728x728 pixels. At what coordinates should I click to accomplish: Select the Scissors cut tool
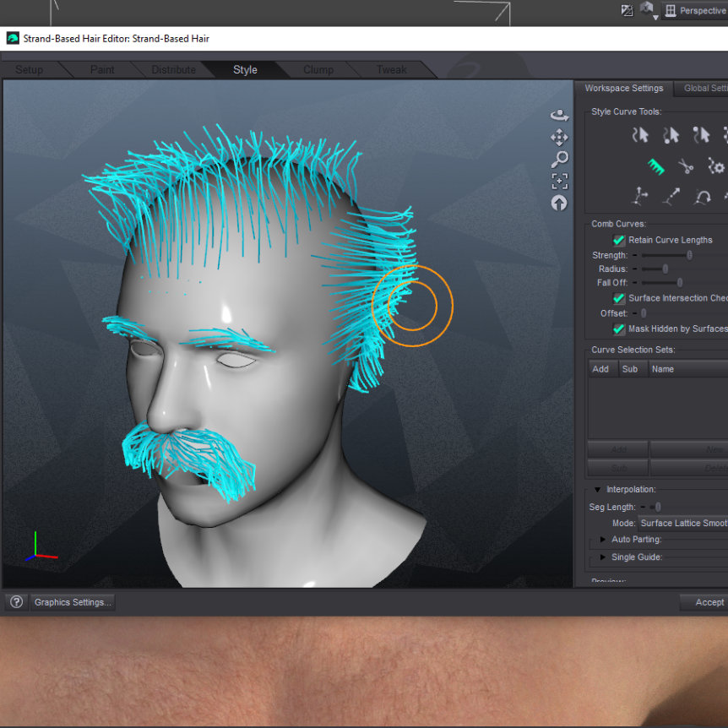pyautogui.click(x=686, y=166)
